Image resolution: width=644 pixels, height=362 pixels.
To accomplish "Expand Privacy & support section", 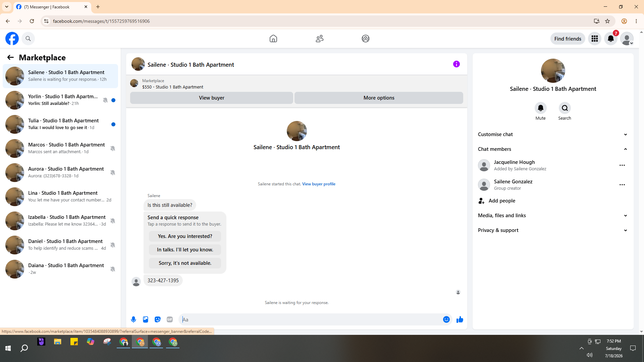I will pos(553,230).
